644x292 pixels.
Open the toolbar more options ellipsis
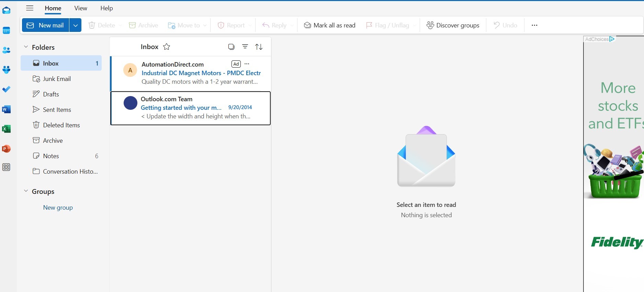534,25
